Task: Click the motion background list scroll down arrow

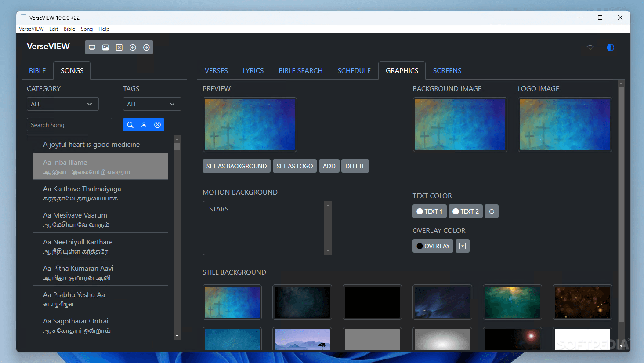Action: [328, 251]
